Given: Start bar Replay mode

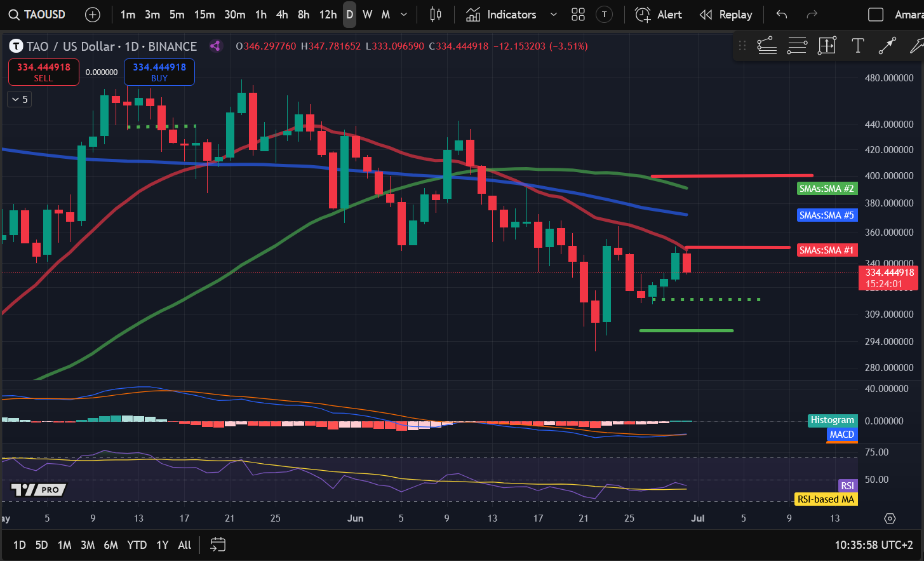Looking at the screenshot, I should [725, 15].
